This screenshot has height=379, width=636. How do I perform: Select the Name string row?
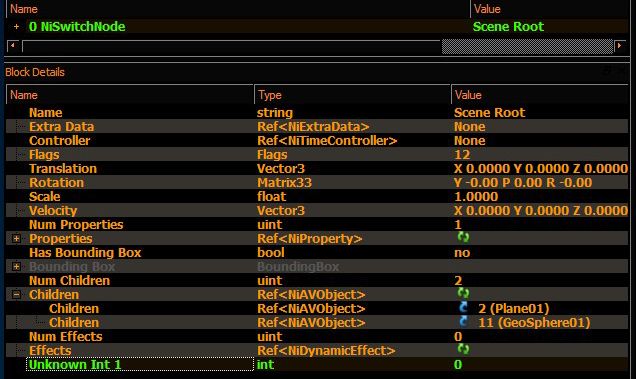[x=317, y=112]
